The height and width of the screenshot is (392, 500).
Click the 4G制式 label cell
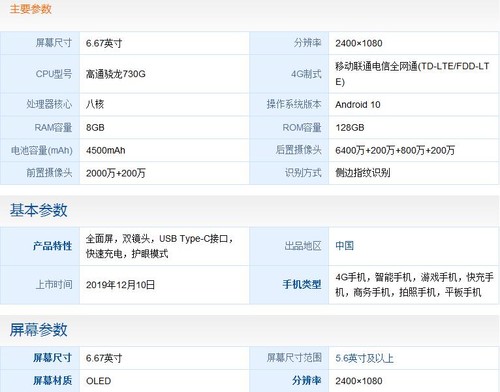click(x=289, y=74)
